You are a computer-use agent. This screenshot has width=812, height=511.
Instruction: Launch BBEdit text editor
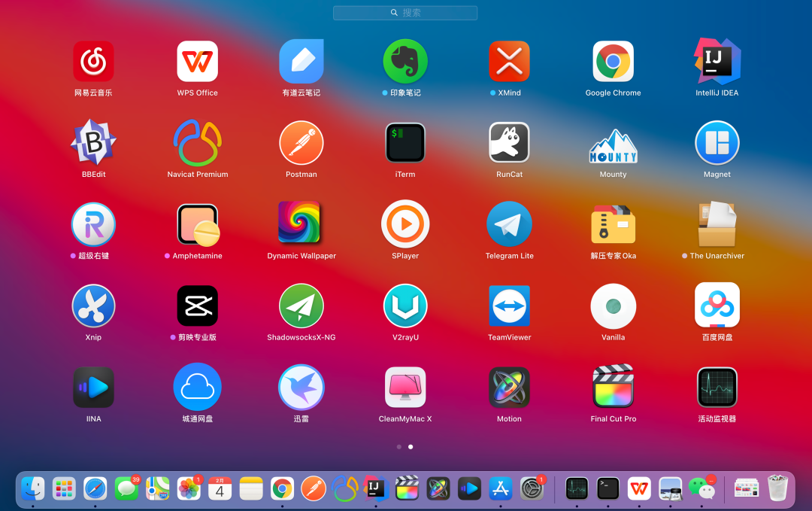93,142
